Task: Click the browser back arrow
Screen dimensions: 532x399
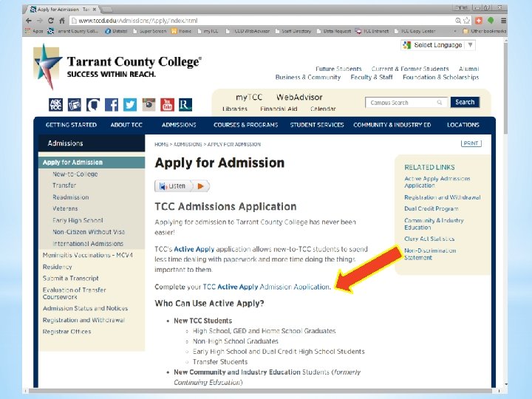Action: click(x=29, y=21)
